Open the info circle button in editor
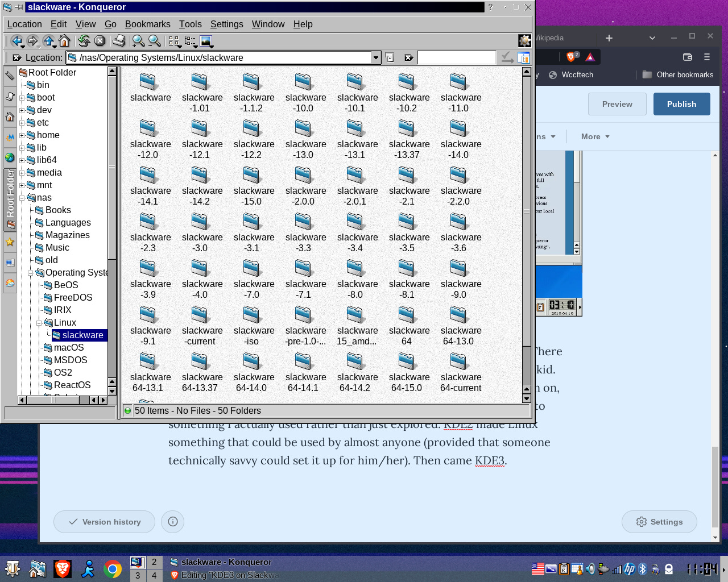The image size is (728, 582). pyautogui.click(x=173, y=522)
